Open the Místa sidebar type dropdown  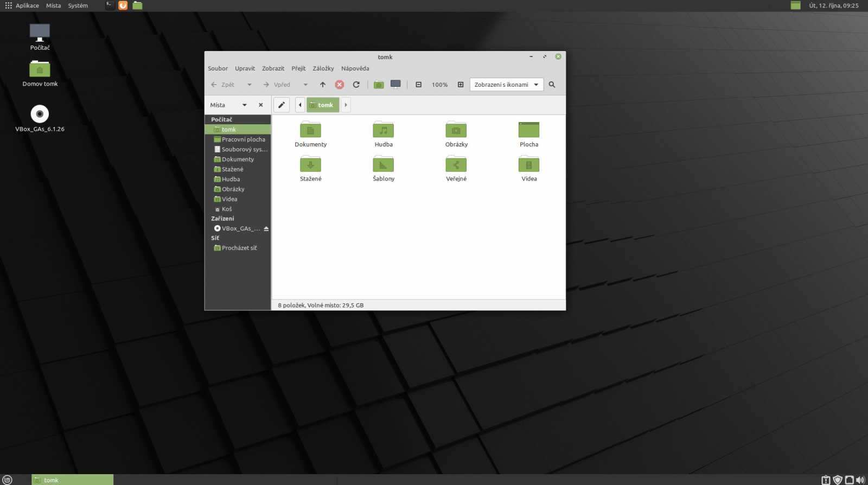click(x=245, y=105)
